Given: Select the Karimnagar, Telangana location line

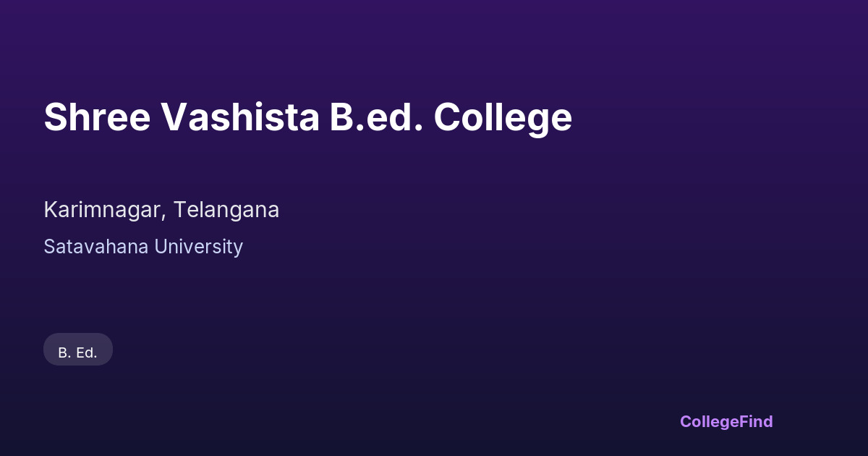Looking at the screenshot, I should tap(161, 210).
